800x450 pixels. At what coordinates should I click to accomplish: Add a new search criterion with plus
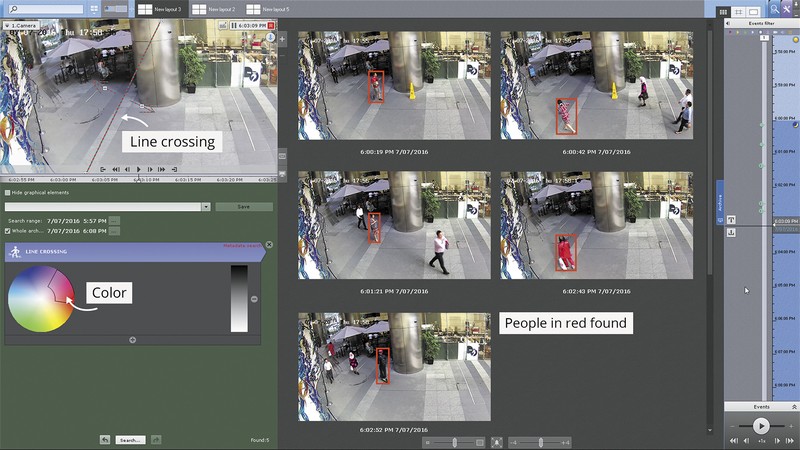coord(133,340)
